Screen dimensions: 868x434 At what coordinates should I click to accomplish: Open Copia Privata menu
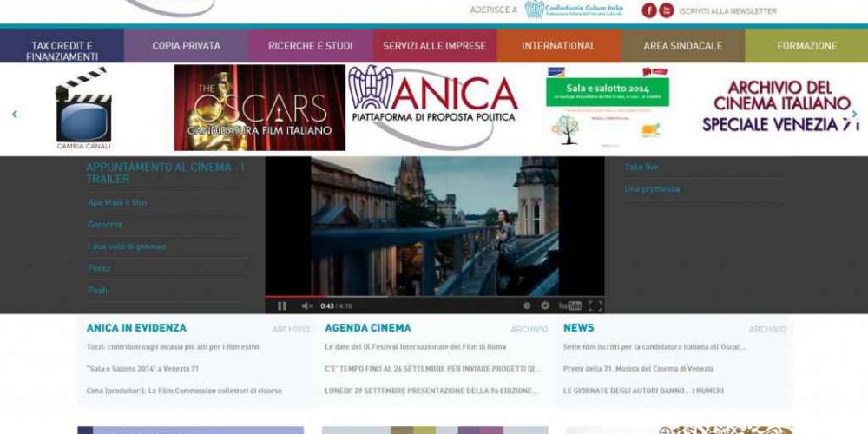(x=186, y=46)
